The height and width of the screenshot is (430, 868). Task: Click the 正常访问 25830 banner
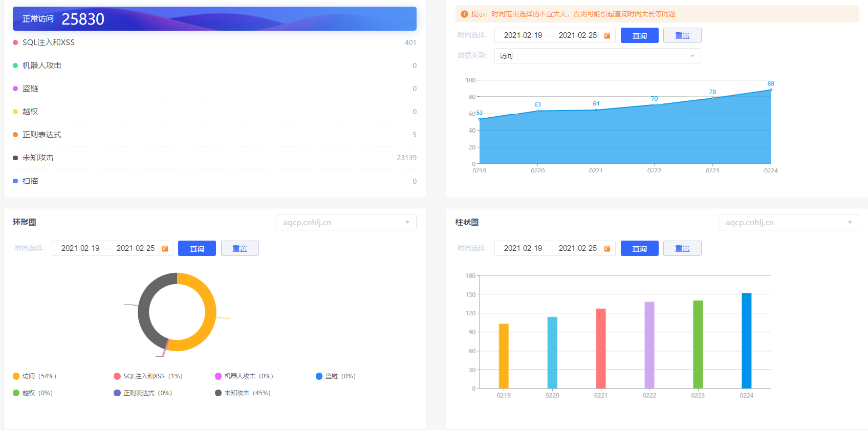pos(214,19)
